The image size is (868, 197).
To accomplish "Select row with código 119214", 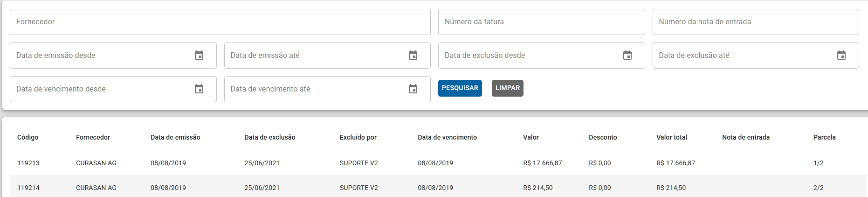I will [x=438, y=187].
